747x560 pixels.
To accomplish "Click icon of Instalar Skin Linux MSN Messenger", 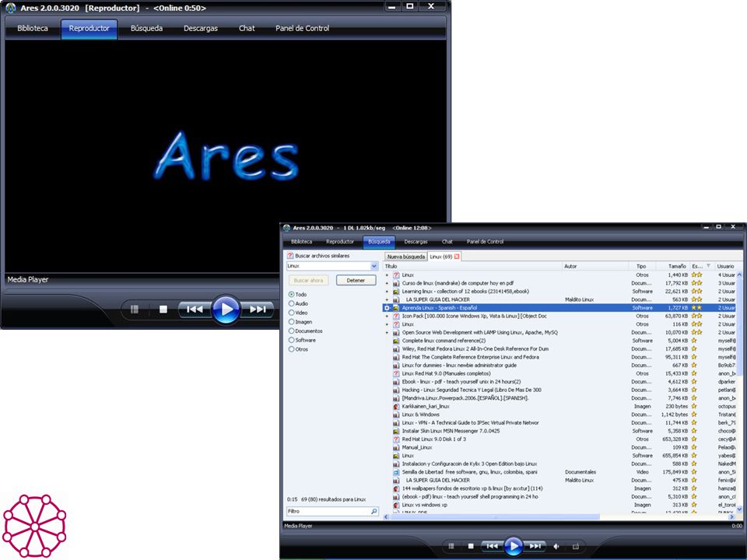I will pyautogui.click(x=396, y=431).
